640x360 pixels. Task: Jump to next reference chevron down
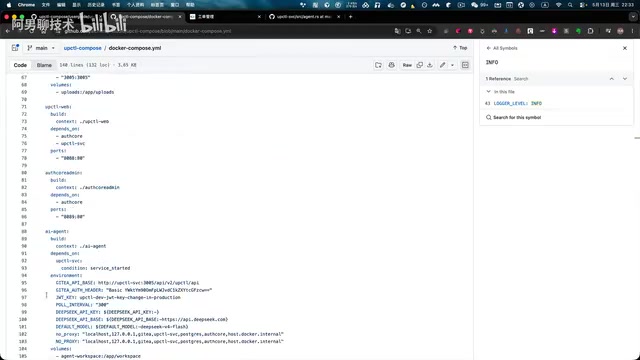tap(624, 78)
